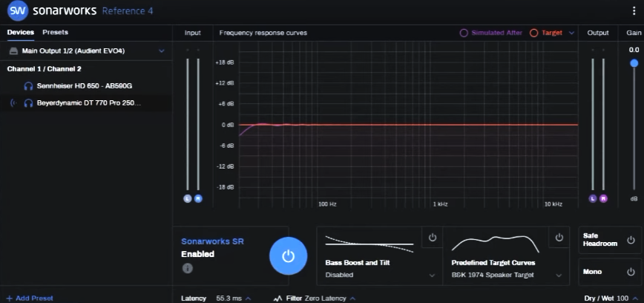Click the info icon under Sonarworks SR
The height and width of the screenshot is (303, 644).
click(187, 268)
